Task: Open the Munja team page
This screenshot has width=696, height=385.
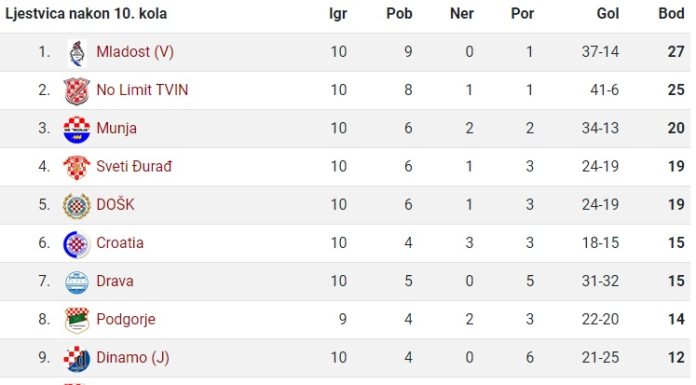Action: click(116, 128)
